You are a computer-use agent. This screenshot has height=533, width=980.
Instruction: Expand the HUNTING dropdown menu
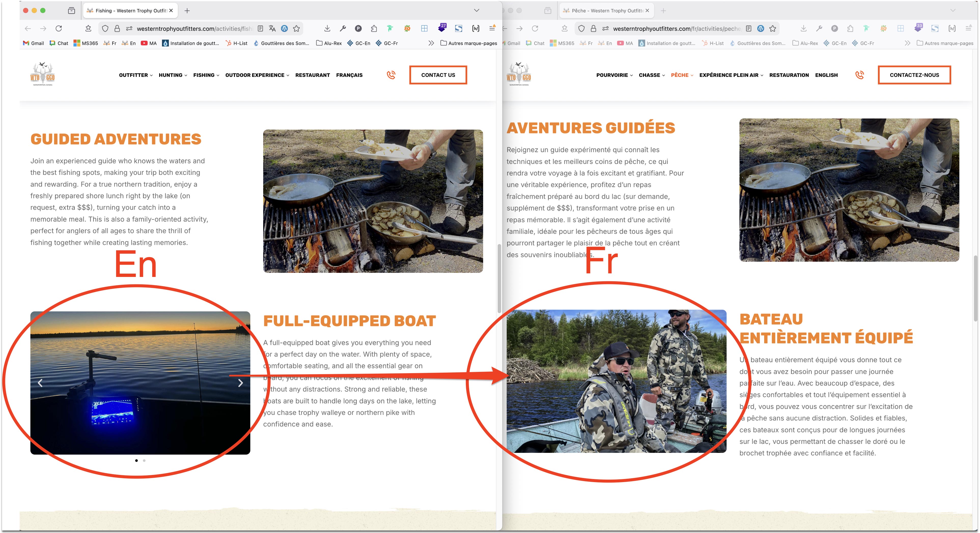coord(173,75)
